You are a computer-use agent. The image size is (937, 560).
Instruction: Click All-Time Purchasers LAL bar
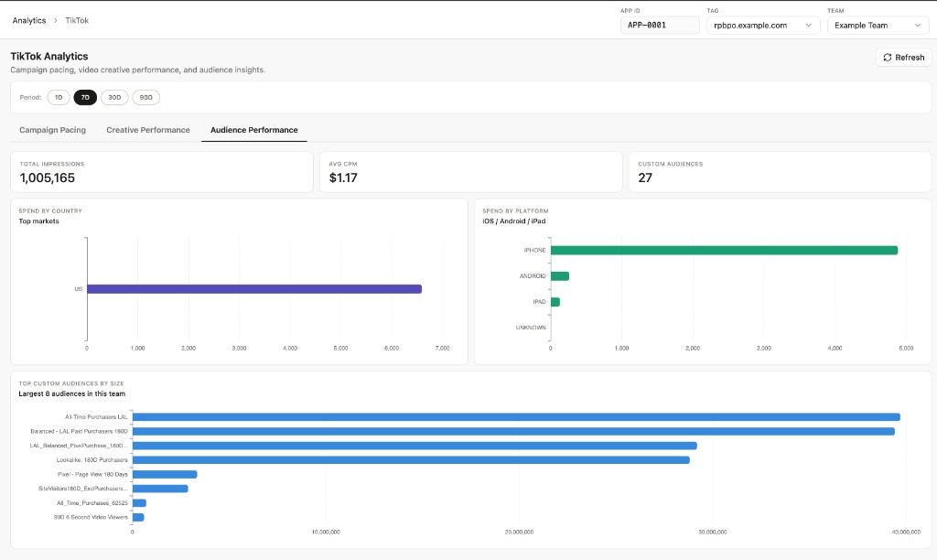[516, 417]
